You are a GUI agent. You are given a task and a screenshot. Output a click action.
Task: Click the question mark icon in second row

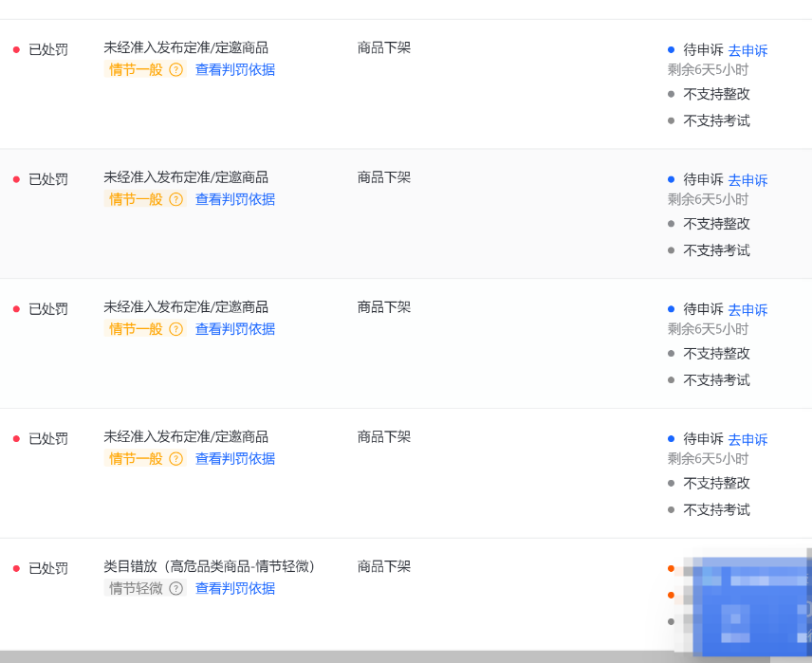pyautogui.click(x=175, y=200)
